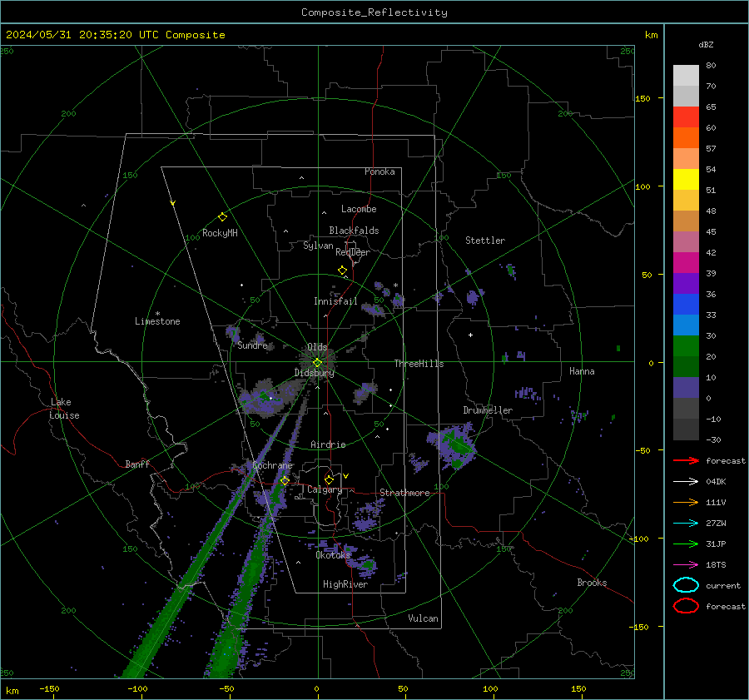Click the Okotoks city label
The width and height of the screenshot is (749, 700).
tap(333, 555)
